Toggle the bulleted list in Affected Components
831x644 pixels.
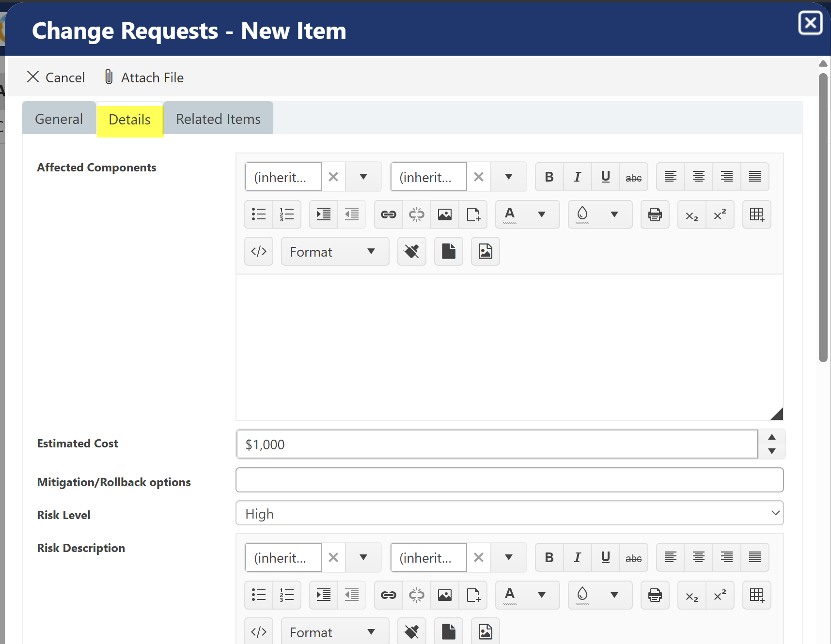pos(258,215)
